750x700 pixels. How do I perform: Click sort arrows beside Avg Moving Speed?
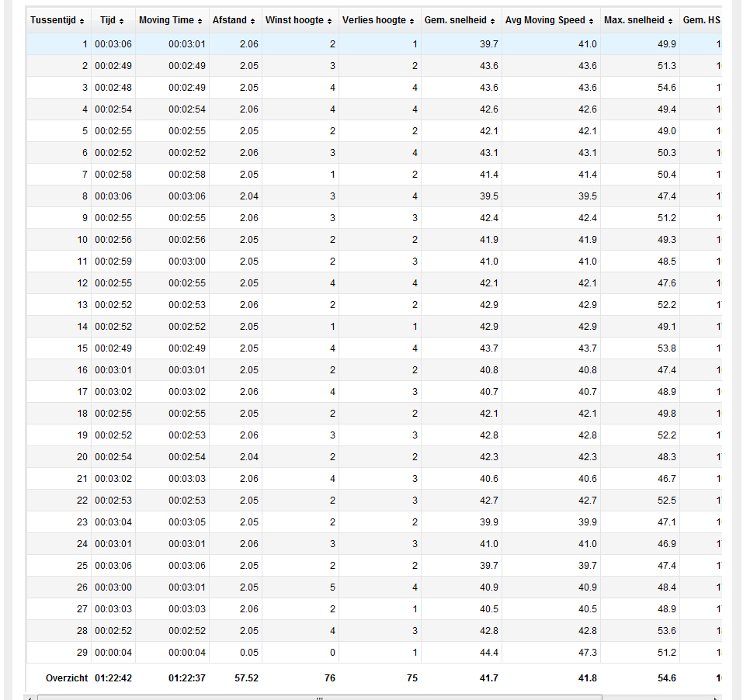(591, 21)
